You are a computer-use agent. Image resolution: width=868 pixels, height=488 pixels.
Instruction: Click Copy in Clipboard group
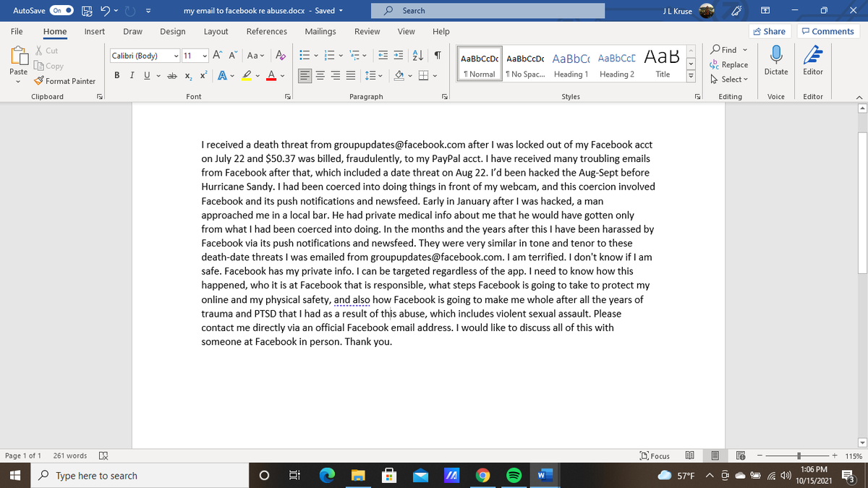pyautogui.click(x=48, y=66)
